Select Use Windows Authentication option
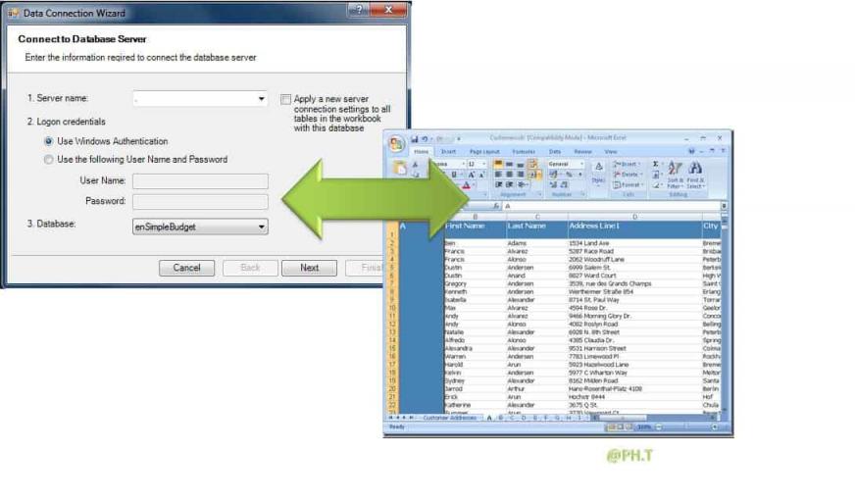The width and height of the screenshot is (855, 504). click(x=48, y=141)
